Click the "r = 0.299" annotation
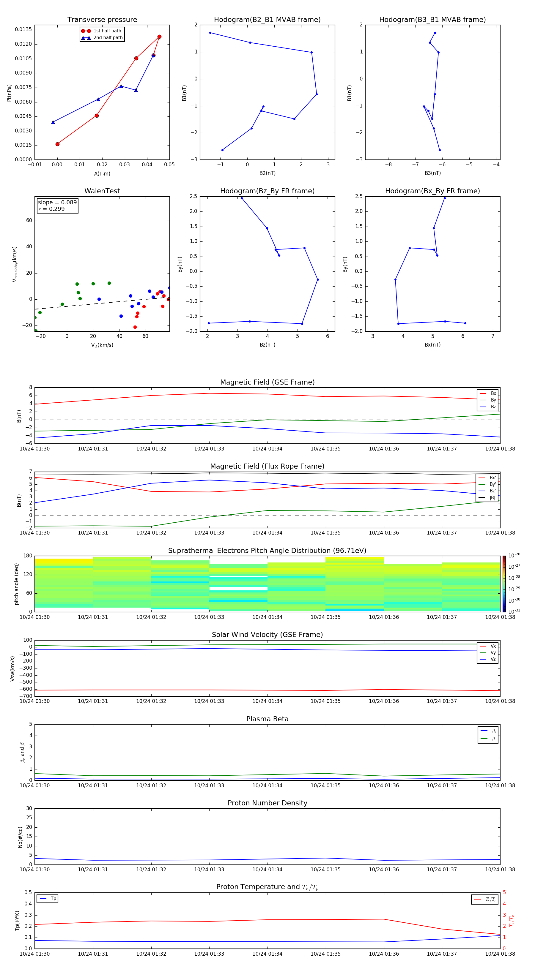The height and width of the screenshot is (980, 535). pos(51,209)
